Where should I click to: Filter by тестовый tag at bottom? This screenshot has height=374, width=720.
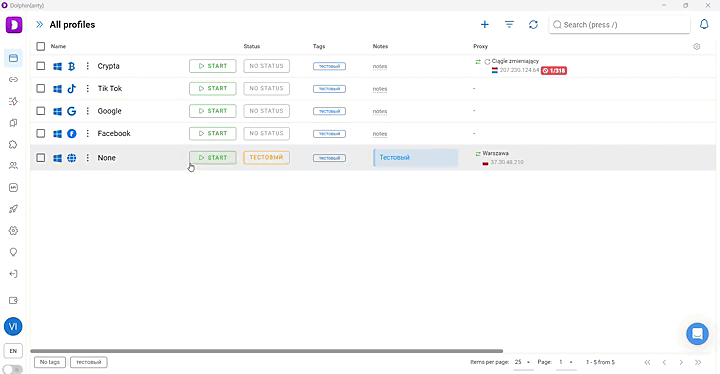(89, 362)
